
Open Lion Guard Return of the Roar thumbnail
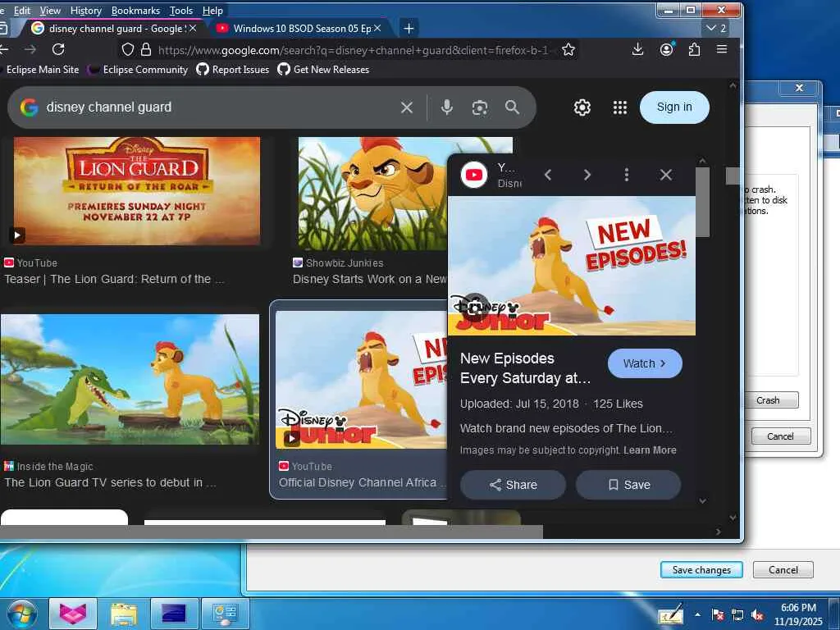[137, 190]
